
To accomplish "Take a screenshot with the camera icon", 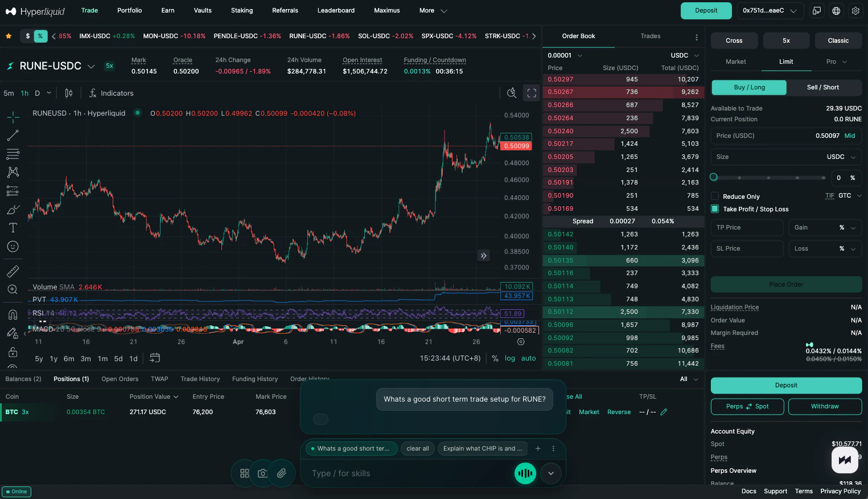I will [262, 473].
